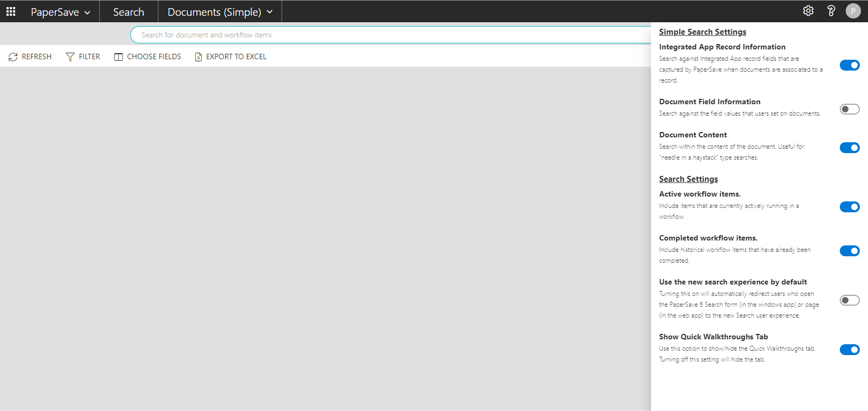The width and height of the screenshot is (868, 411).
Task: Turn off Document Content search toggle
Action: point(850,148)
